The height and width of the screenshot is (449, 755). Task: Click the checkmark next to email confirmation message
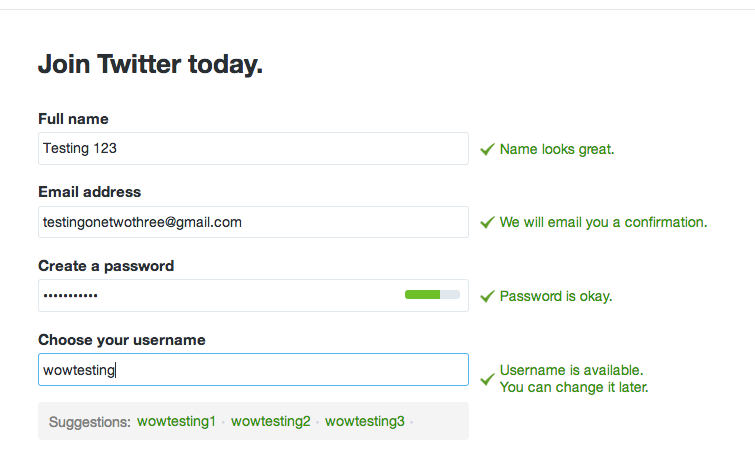click(487, 222)
